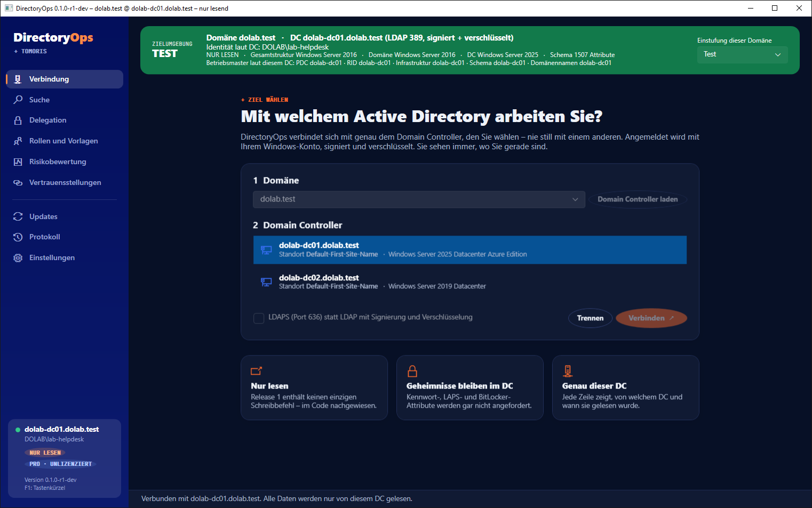The image size is (812, 508).
Task: Click the Genau dieser DC heading
Action: 594,386
